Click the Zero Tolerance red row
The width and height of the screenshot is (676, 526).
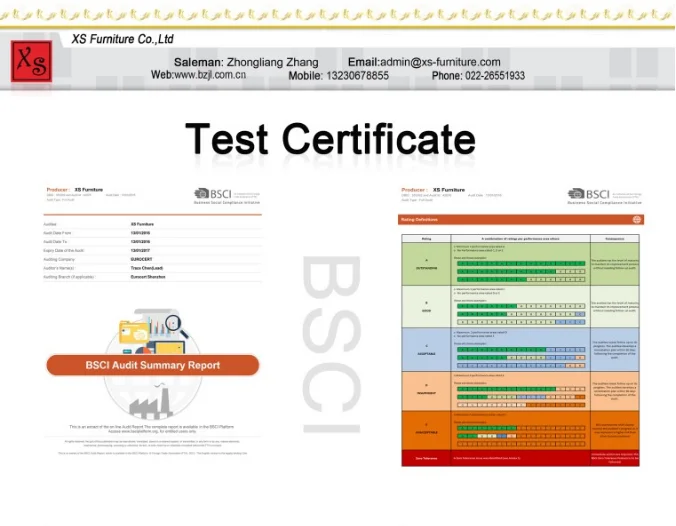point(520,458)
